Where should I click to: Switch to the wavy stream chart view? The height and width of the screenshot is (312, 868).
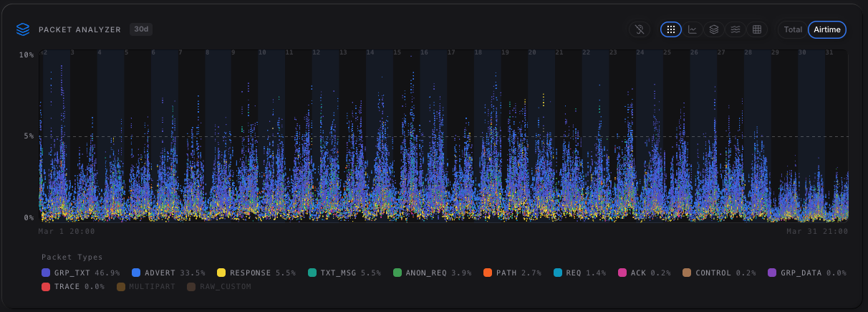pyautogui.click(x=736, y=29)
